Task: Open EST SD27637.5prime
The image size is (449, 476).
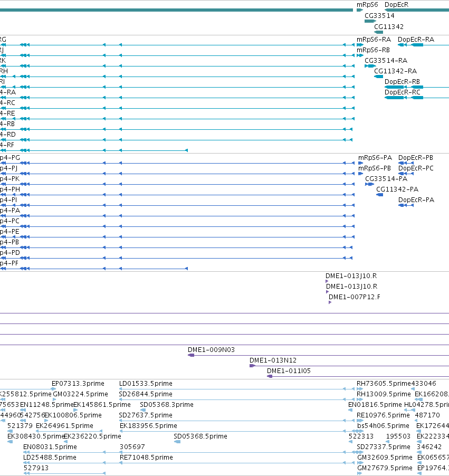Action: click(146, 415)
